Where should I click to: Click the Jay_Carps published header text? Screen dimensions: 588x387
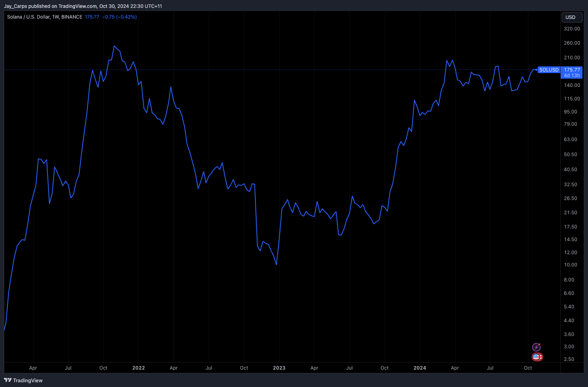[x=83, y=6]
